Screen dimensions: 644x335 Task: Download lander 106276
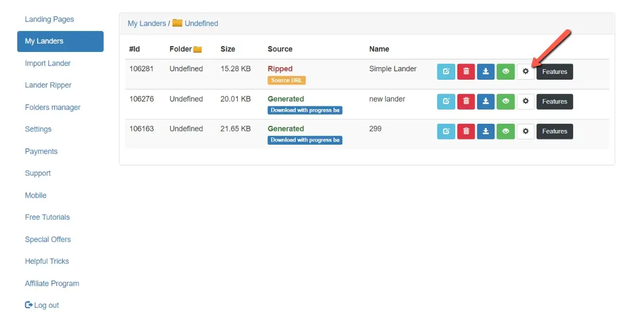(486, 102)
